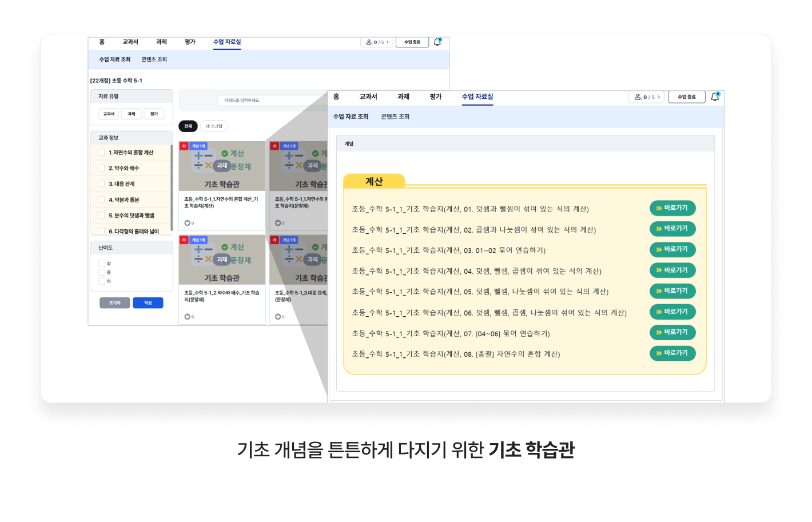This screenshot has height=522, width=812.
Task: Switch to the 내 스크랩 filter tab
Action: click(214, 126)
